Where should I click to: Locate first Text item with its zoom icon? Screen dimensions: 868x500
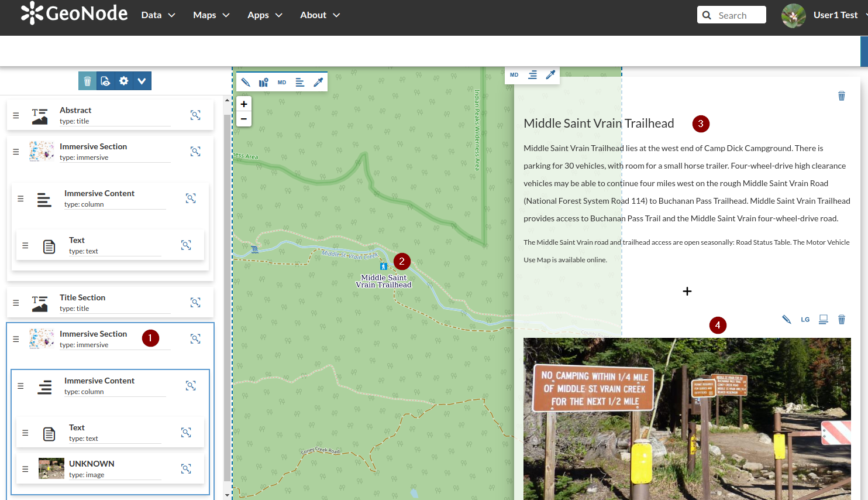click(186, 245)
